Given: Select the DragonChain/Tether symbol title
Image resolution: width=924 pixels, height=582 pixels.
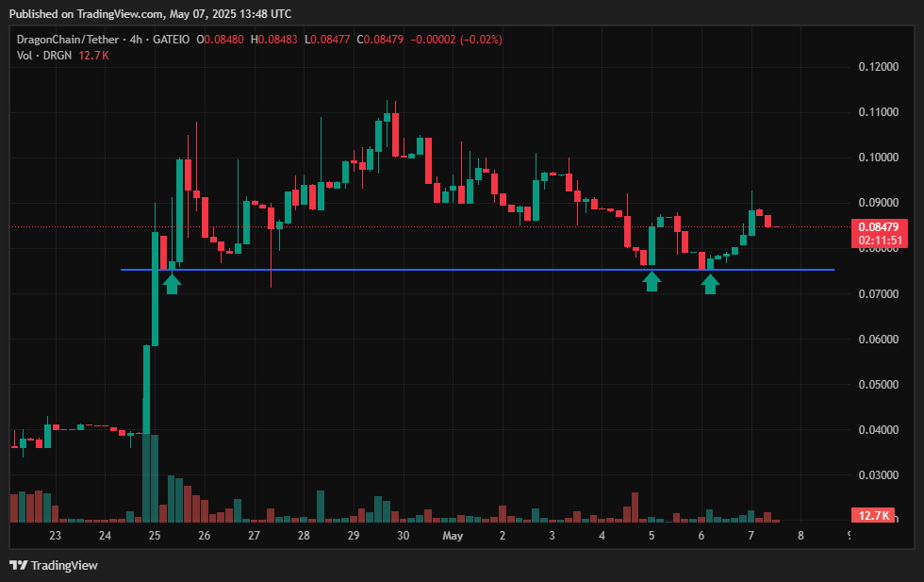Looking at the screenshot, I should click(68, 40).
